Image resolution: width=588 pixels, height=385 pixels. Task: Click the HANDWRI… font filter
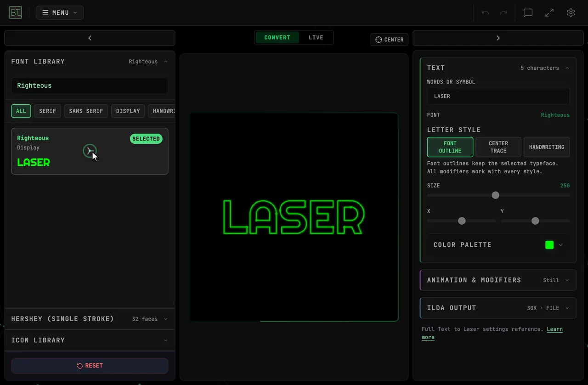coord(162,111)
